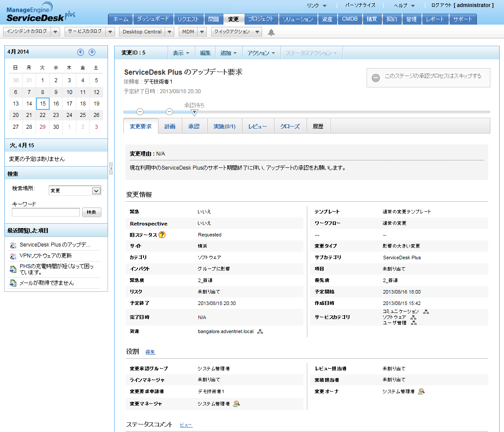Click relationship icon next to bangalore.adventnet.local
This screenshot has width=504, height=432.
point(260,331)
